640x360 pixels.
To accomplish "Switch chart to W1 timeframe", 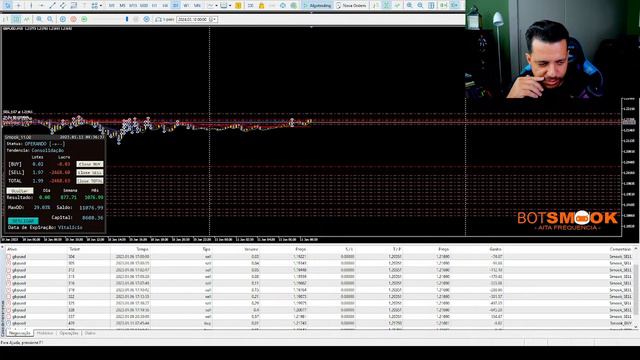I will [x=186, y=5].
